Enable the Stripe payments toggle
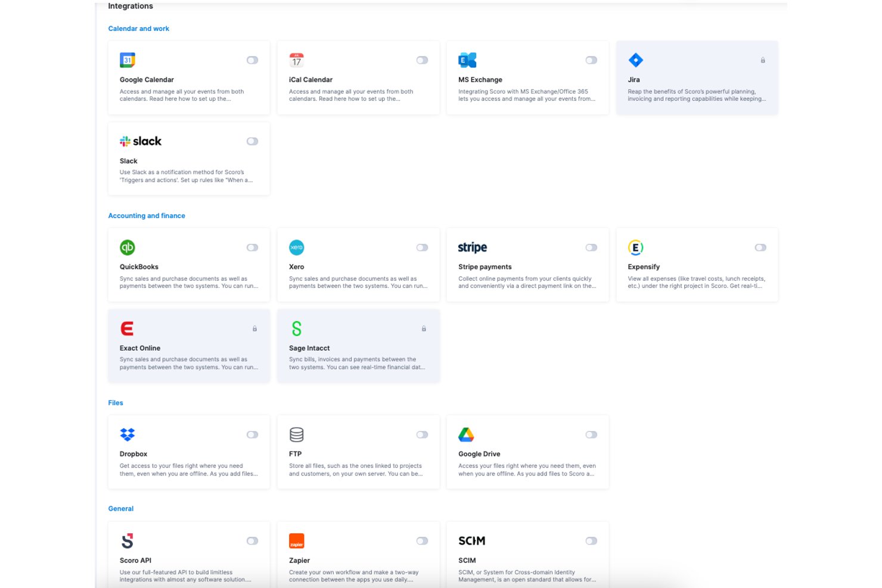 click(591, 247)
